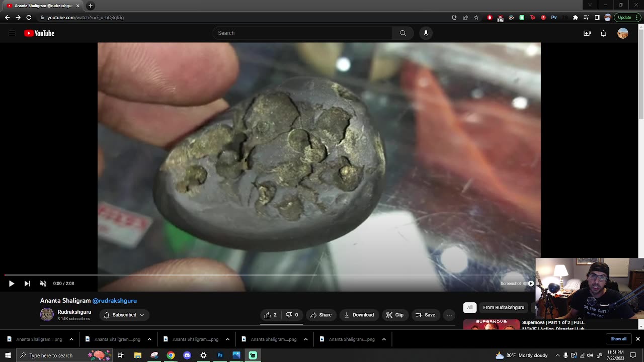This screenshot has height=362, width=644.
Task: Open the system volume control
Action: (x=590, y=355)
